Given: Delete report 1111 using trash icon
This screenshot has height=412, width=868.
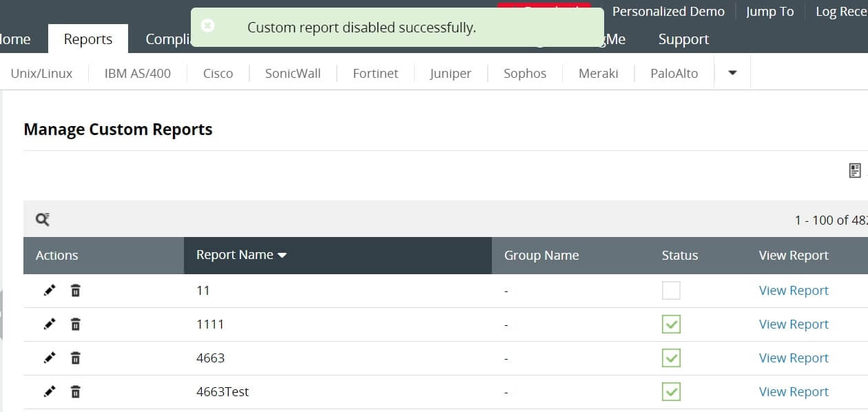Looking at the screenshot, I should tap(76, 325).
